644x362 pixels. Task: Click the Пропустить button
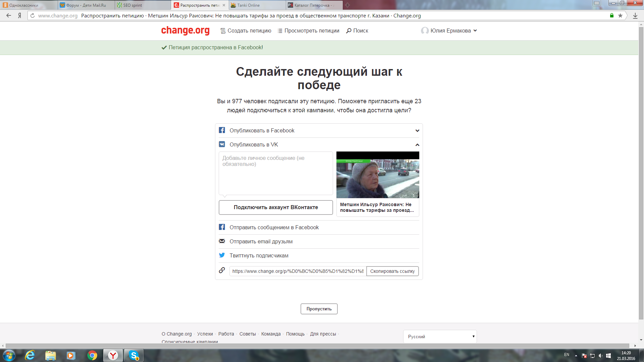[x=319, y=309]
